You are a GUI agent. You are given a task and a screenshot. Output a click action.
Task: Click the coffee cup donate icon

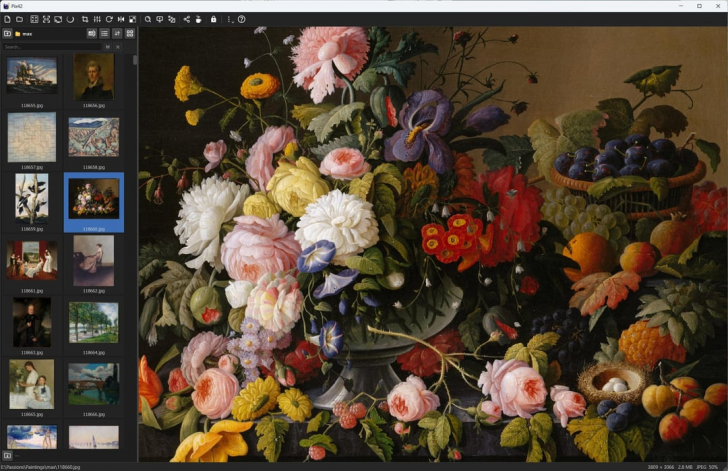(199, 20)
